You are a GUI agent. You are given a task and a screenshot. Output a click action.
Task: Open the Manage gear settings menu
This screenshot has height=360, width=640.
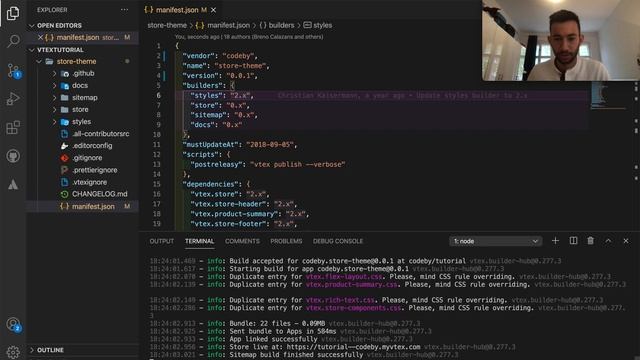coord(13,352)
